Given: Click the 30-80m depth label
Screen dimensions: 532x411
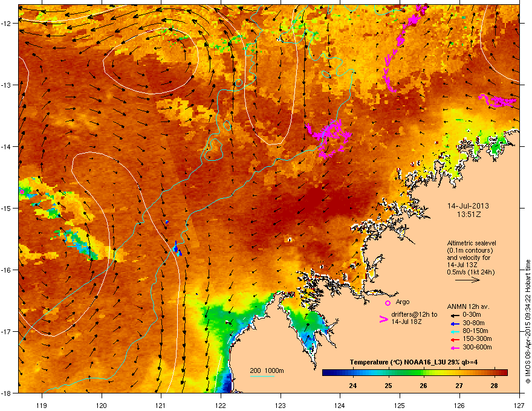Looking at the screenshot, I should (473, 323).
